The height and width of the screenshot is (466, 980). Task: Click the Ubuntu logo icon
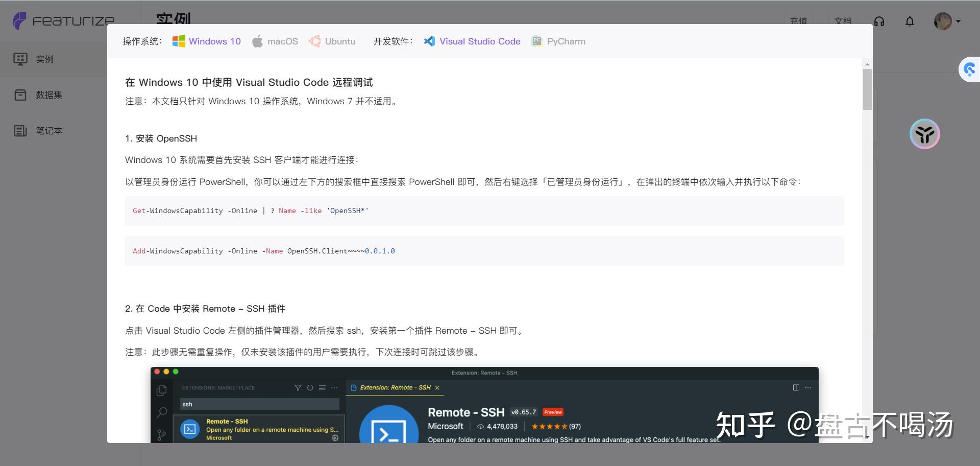click(315, 41)
